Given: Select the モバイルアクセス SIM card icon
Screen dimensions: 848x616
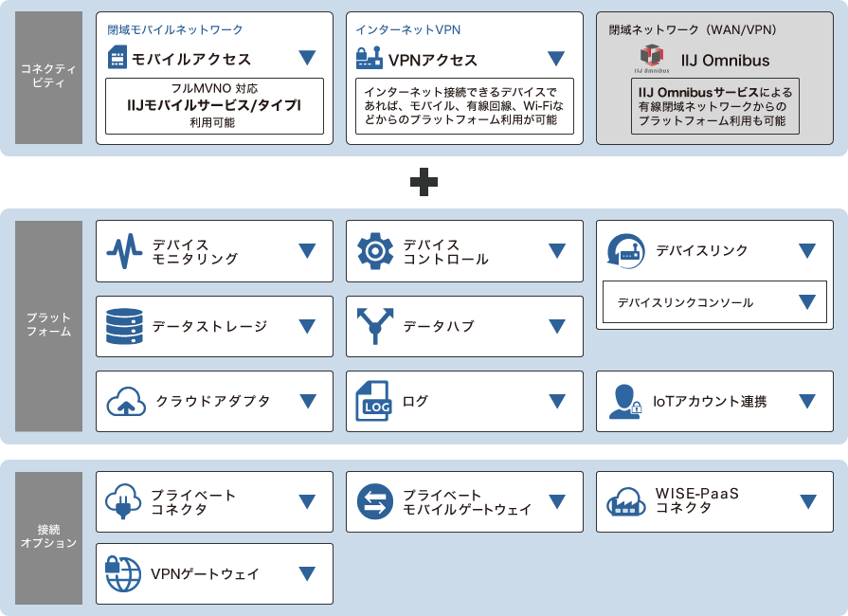Looking at the screenshot, I should click(118, 58).
